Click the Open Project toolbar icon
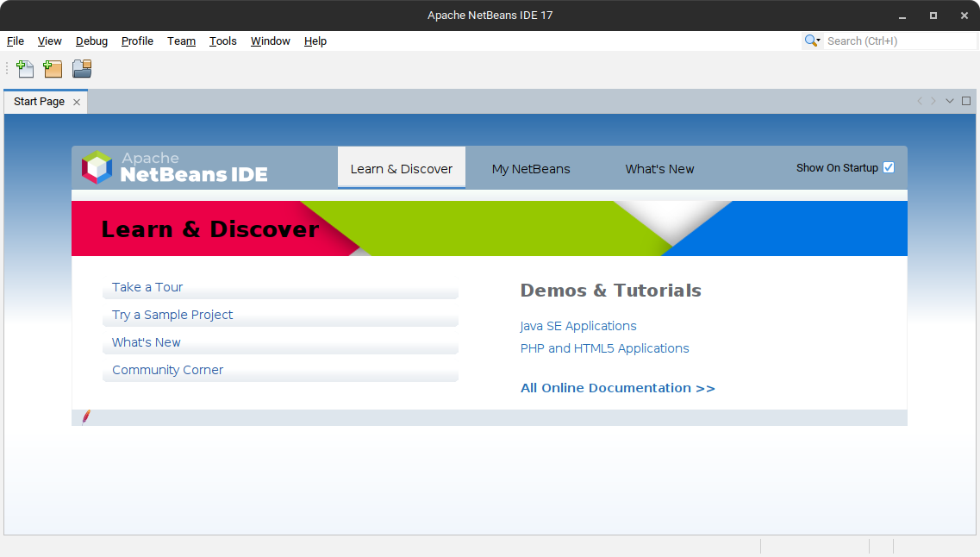The width and height of the screenshot is (980, 557). pos(82,69)
